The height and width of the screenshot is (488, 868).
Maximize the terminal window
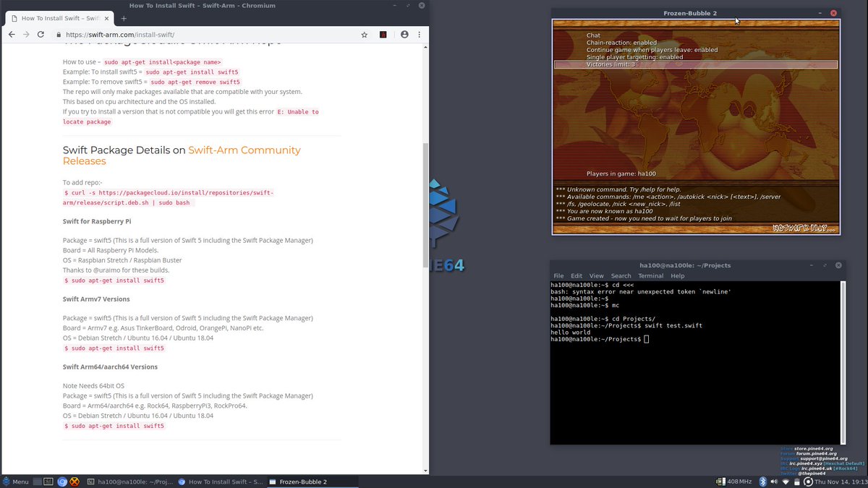click(x=824, y=265)
